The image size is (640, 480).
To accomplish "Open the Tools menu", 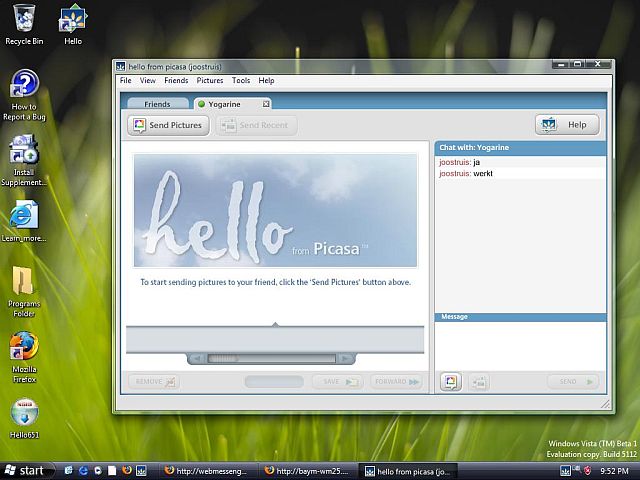I will (x=241, y=80).
